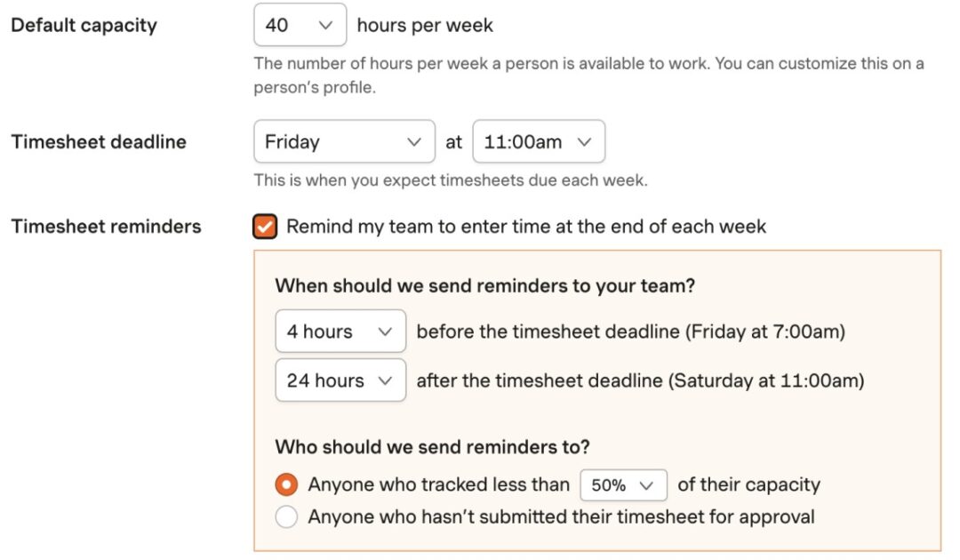Click the hours per week text

(x=425, y=25)
